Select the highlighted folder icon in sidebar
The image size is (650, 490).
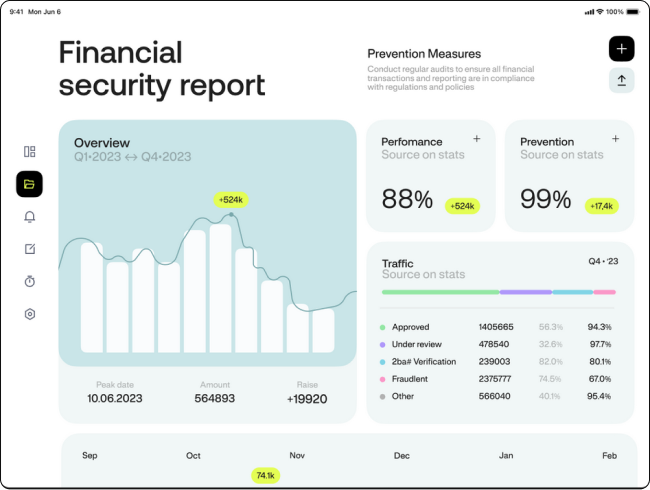[30, 184]
